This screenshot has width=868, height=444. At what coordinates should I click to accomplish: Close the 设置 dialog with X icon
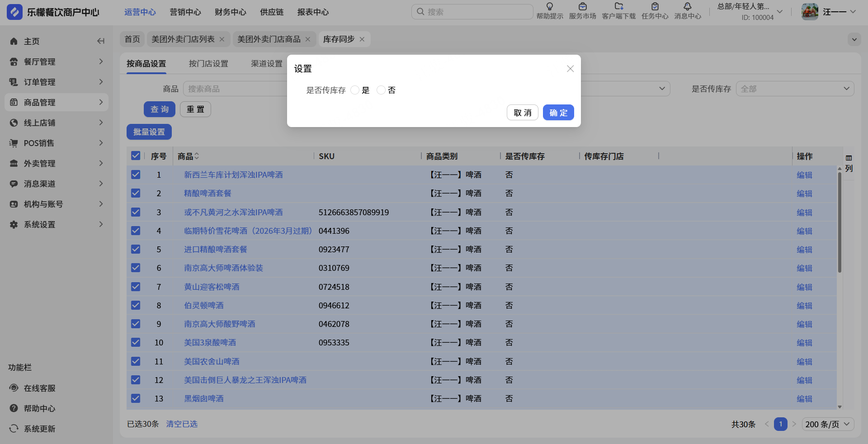570,69
